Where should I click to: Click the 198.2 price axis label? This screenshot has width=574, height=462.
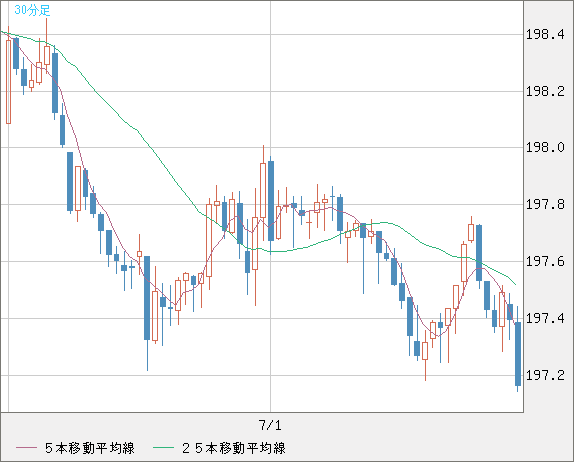point(545,91)
